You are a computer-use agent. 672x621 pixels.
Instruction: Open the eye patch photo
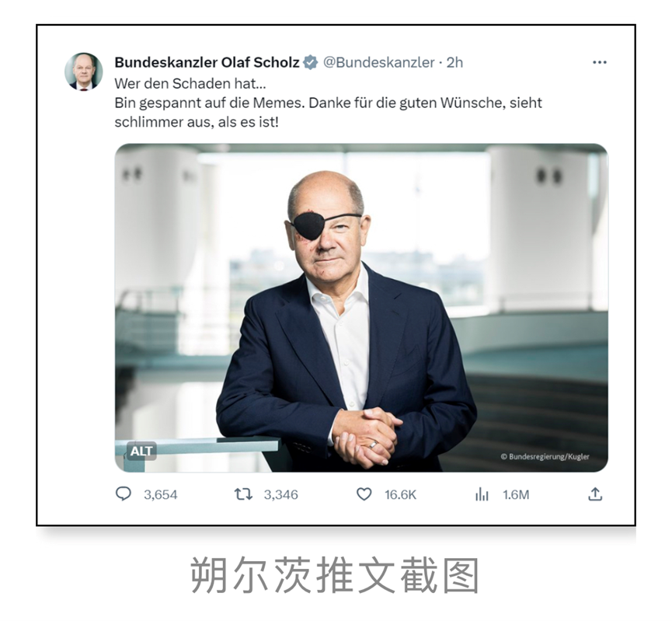pyautogui.click(x=361, y=308)
